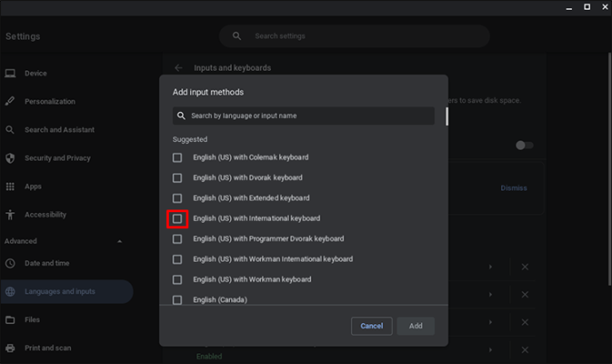Image resolution: width=612 pixels, height=364 pixels.
Task: Check English (US) with Workman keyboard
Action: point(177,280)
